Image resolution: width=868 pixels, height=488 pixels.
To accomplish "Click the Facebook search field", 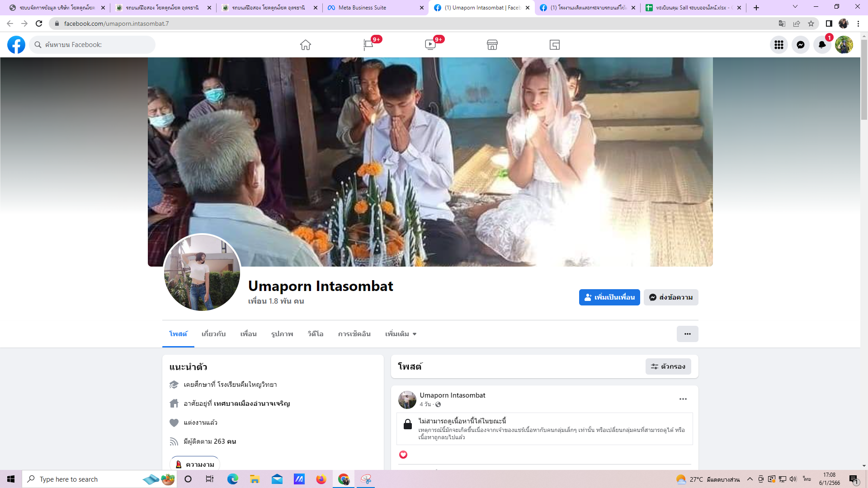I will tap(93, 45).
